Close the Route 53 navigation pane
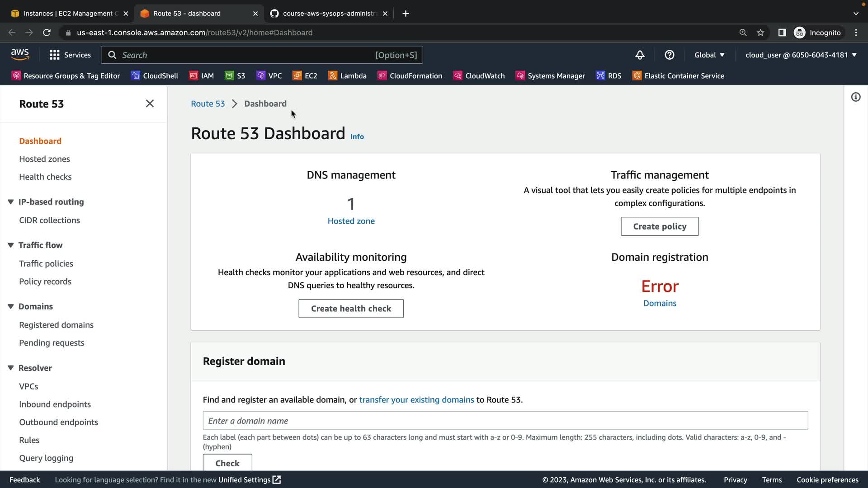 [x=150, y=103]
